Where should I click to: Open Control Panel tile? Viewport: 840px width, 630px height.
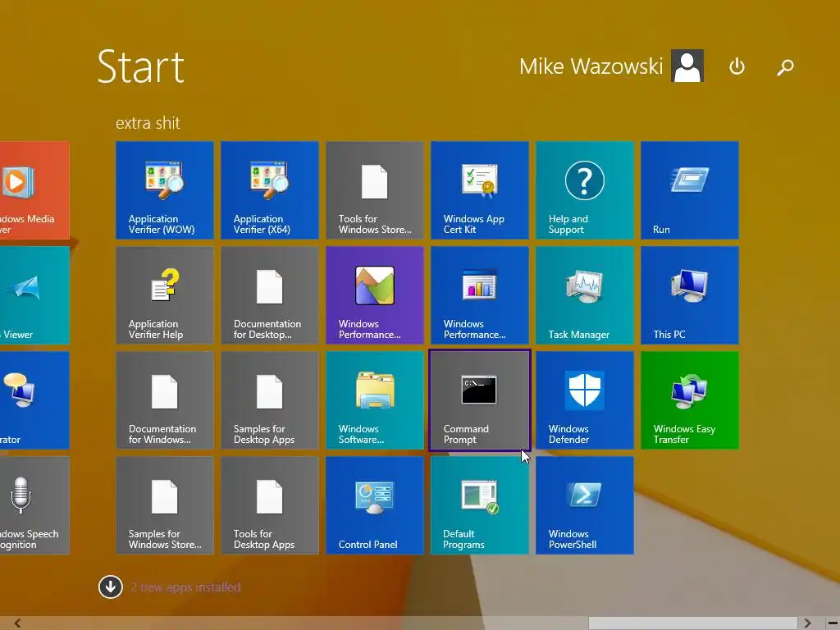(x=374, y=505)
